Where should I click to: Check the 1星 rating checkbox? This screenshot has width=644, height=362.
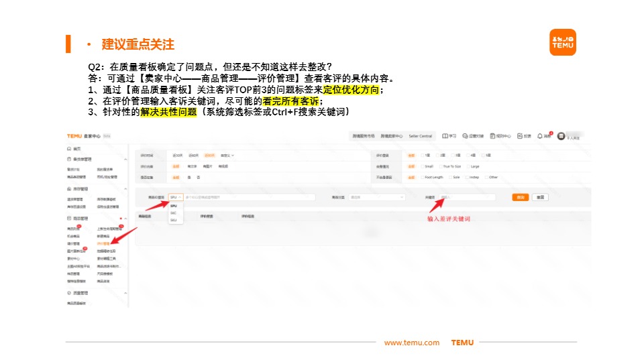423,156
